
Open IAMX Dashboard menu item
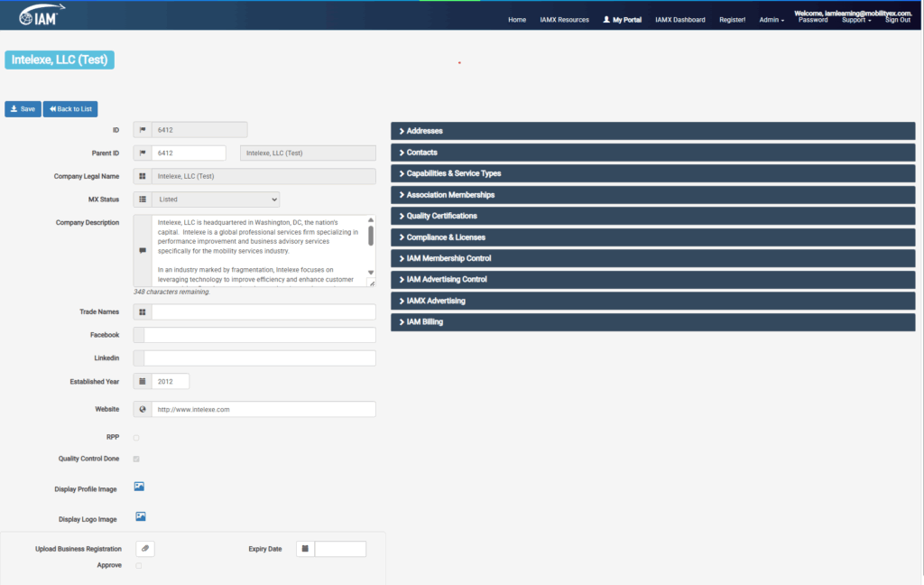680,20
